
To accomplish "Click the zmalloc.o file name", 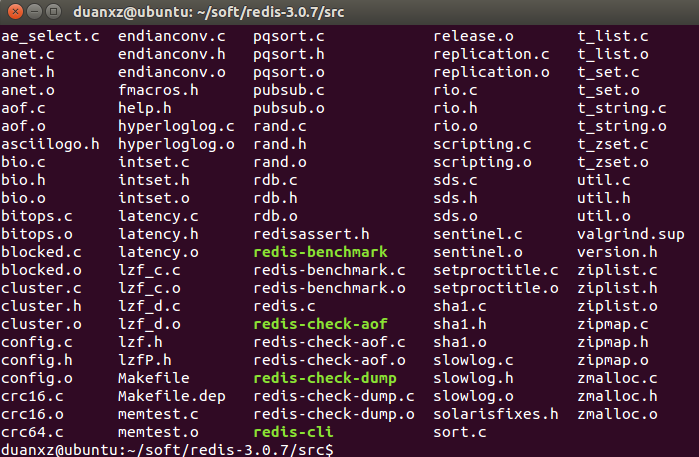I will click(x=617, y=414).
